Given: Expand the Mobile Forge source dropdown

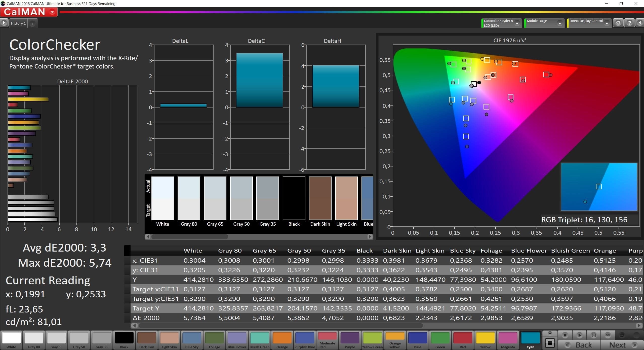Looking at the screenshot, I should (x=560, y=23).
